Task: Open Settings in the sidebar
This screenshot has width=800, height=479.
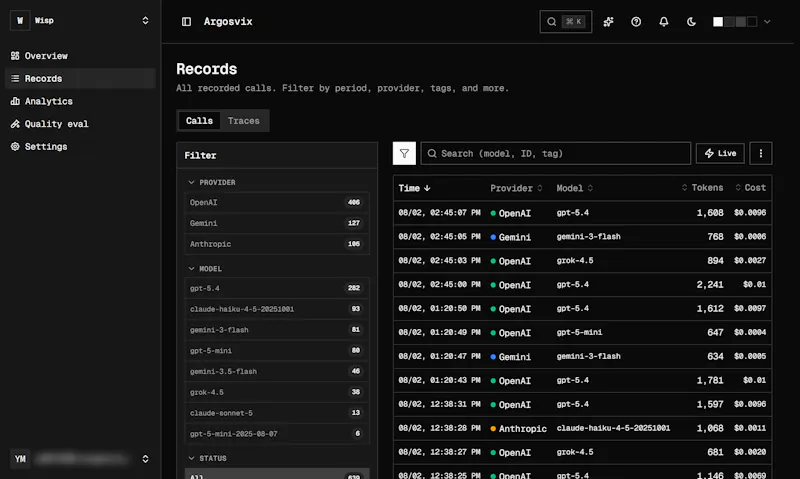Action: coord(80,146)
